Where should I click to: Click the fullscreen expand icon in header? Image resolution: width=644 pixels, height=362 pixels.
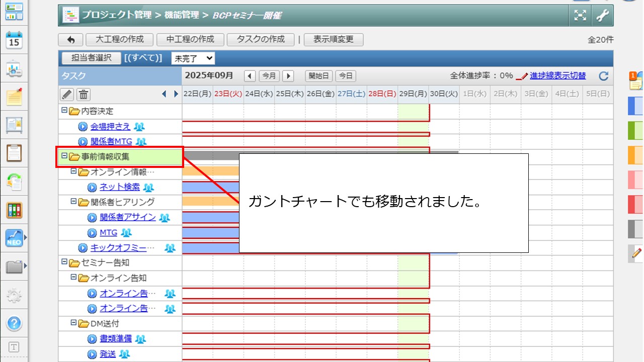pyautogui.click(x=580, y=16)
